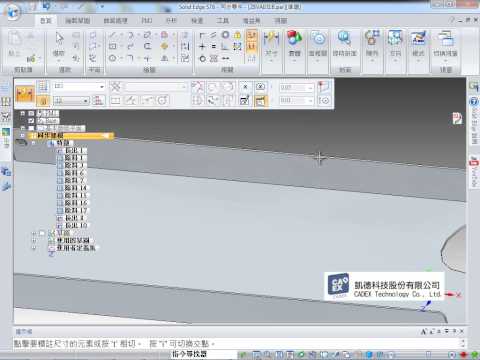480x360 pixels.
Task: Switch to the 工具 (Tools) ribbon tab
Action: pyautogui.click(x=223, y=20)
